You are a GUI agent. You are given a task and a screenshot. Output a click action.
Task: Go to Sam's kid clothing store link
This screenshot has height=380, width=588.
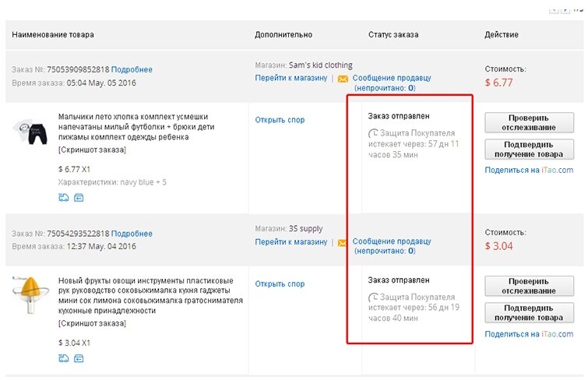(x=291, y=78)
